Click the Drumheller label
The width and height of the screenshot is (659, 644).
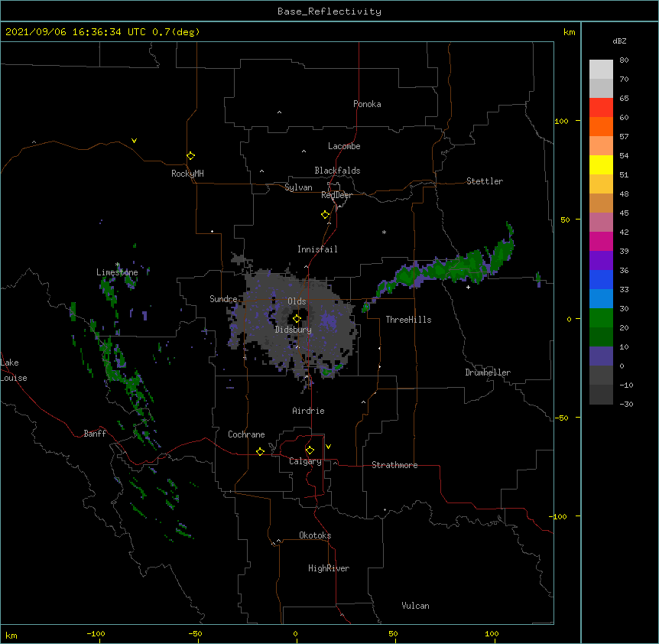pos(488,372)
